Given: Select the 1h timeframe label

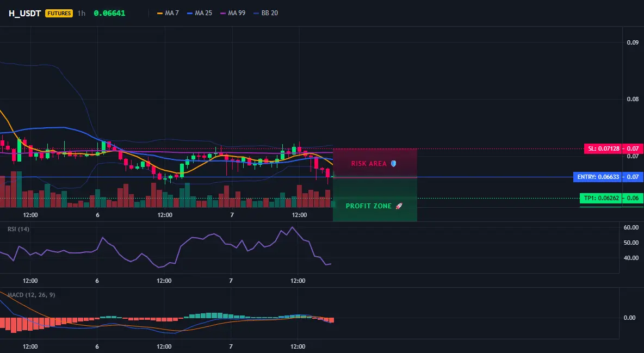Looking at the screenshot, I should coord(82,13).
